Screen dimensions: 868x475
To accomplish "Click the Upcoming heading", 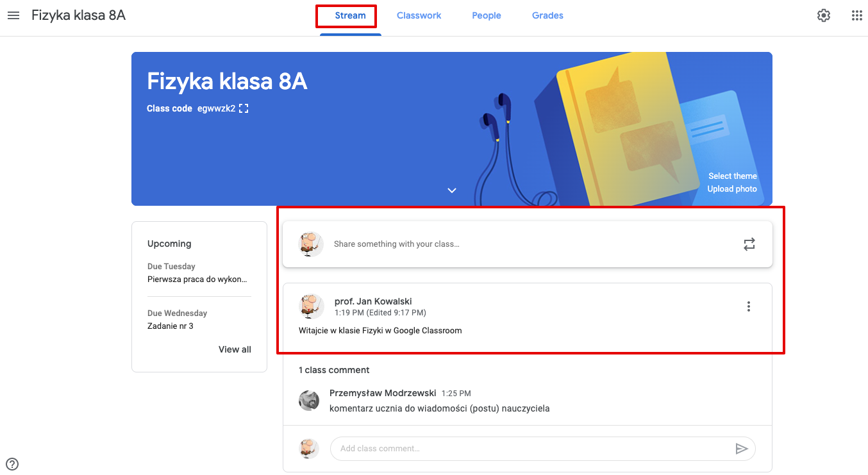I will pyautogui.click(x=169, y=244).
